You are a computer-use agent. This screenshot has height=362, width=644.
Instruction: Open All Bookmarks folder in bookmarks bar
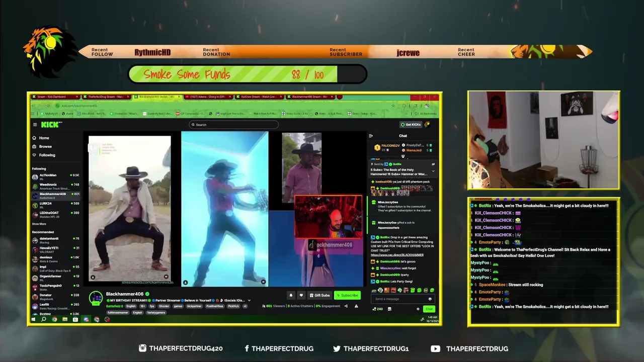[427, 114]
